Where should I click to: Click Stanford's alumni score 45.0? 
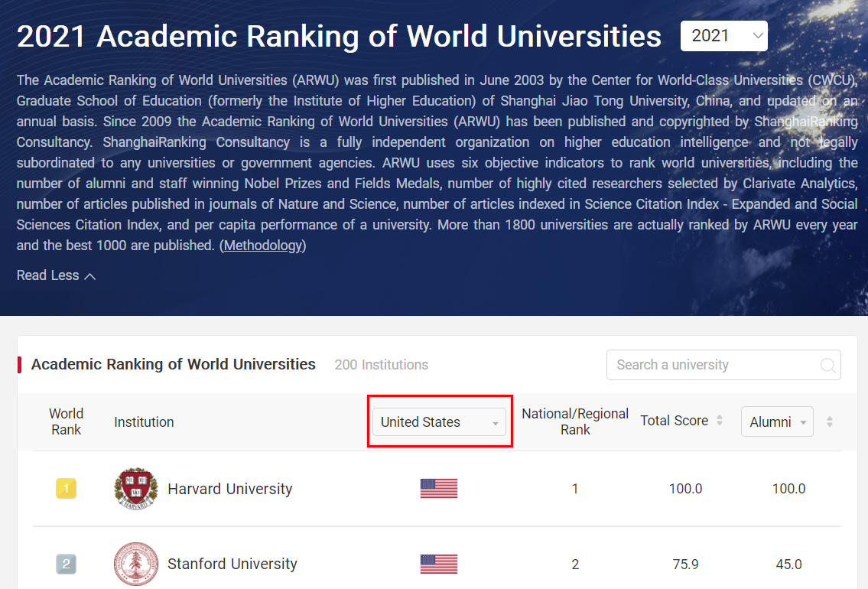tap(788, 564)
